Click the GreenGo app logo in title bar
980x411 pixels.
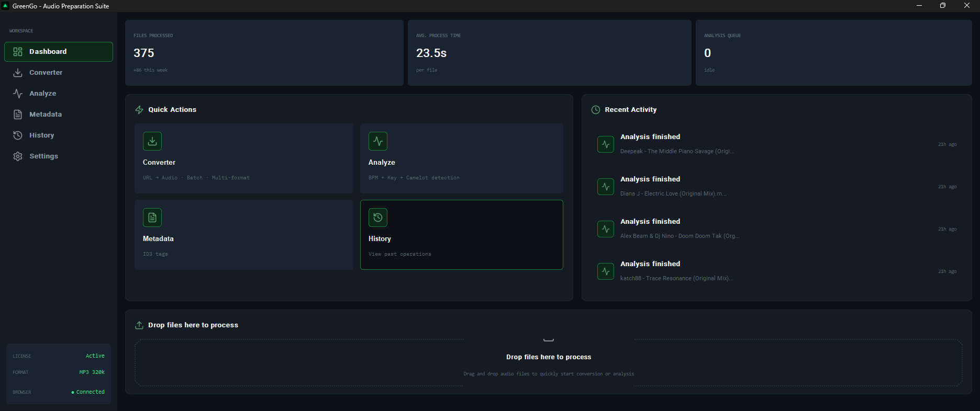pos(6,6)
